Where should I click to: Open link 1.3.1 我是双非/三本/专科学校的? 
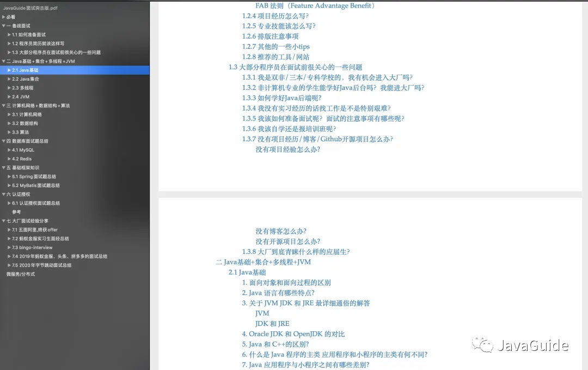(327, 77)
